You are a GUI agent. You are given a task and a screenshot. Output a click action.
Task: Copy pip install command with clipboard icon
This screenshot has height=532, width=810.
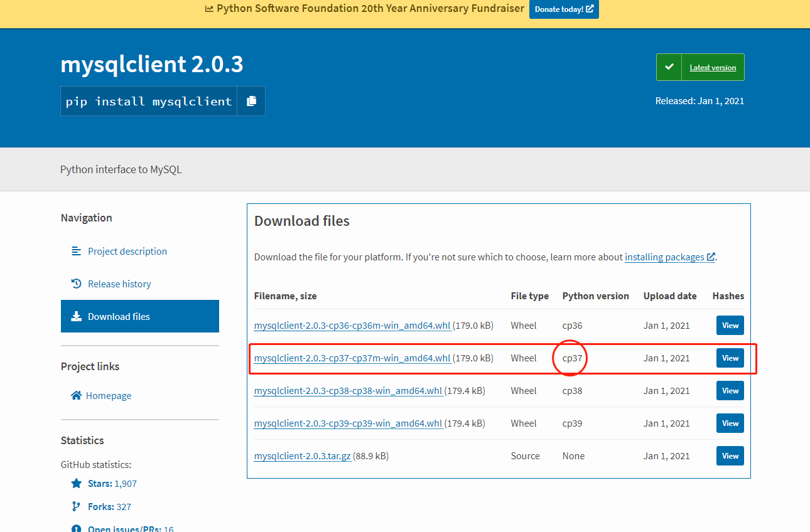[x=251, y=101]
